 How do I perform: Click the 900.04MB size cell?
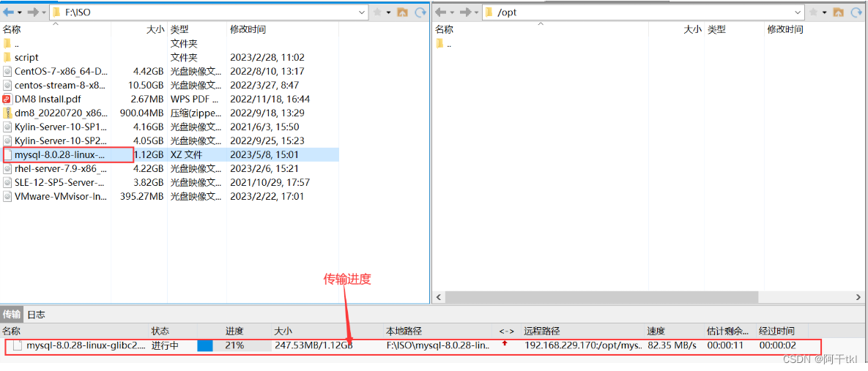pos(141,113)
